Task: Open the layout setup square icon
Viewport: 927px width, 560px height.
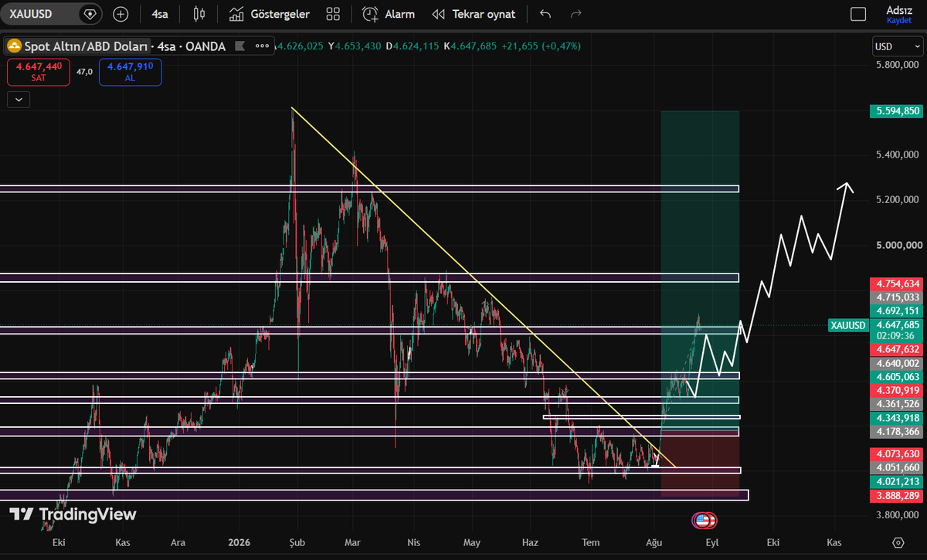Action: tap(858, 14)
